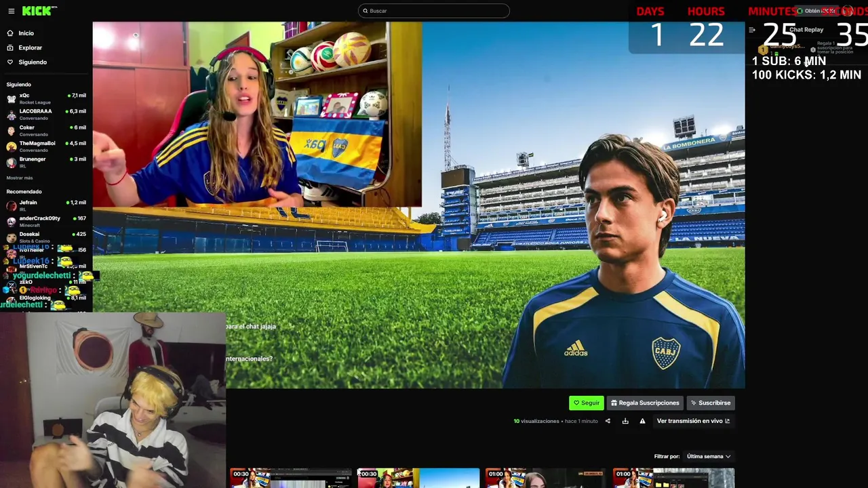The height and width of the screenshot is (488, 868).
Task: Focus the Buscar search field
Action: pyautogui.click(x=433, y=11)
